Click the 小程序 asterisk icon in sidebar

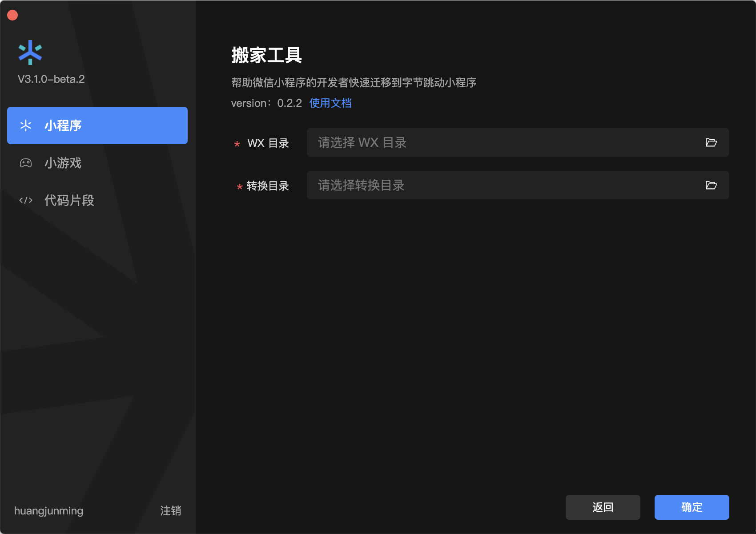pos(26,125)
